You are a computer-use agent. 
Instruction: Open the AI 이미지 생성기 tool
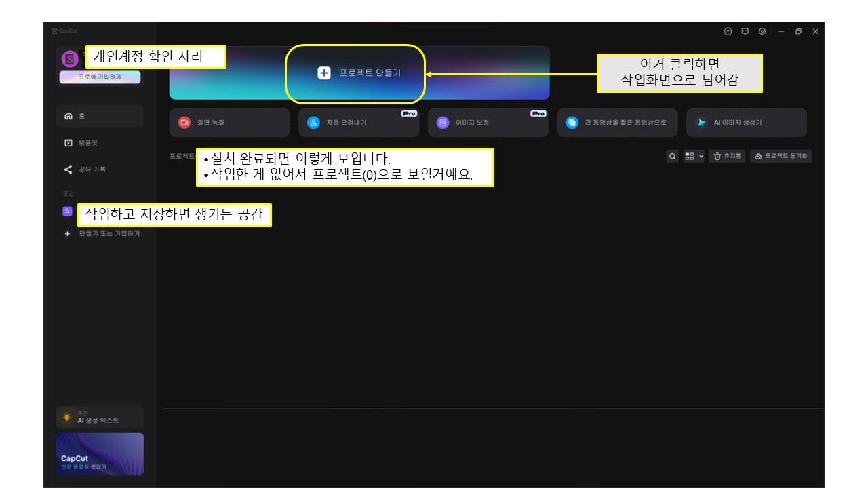point(746,123)
